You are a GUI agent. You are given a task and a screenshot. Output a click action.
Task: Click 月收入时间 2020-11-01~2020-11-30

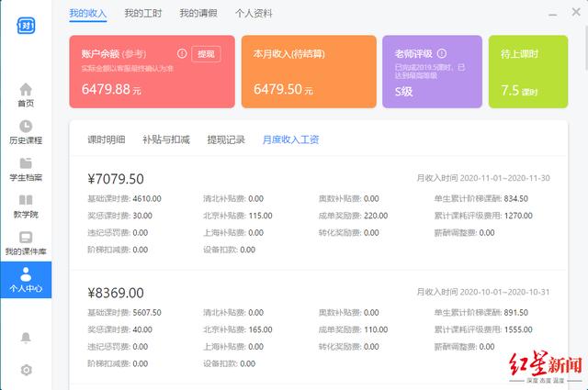click(483, 178)
